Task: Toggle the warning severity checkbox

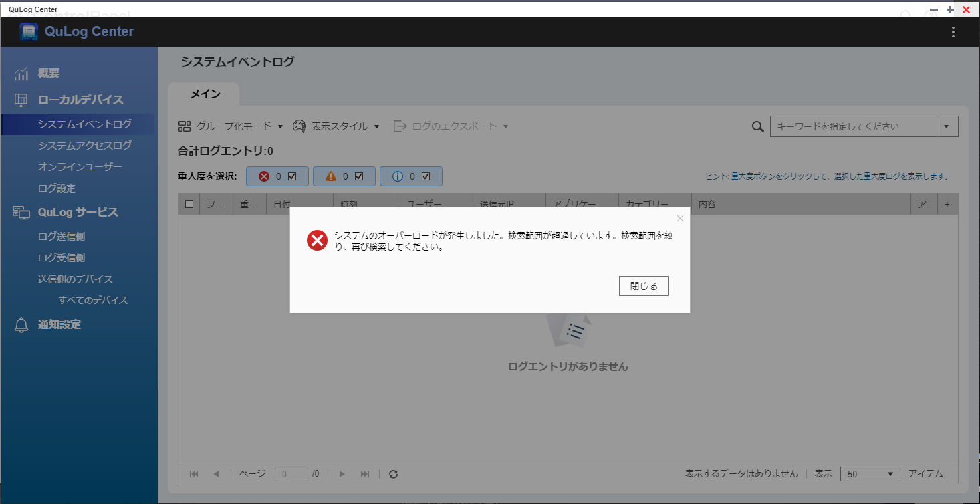Action: click(x=359, y=177)
